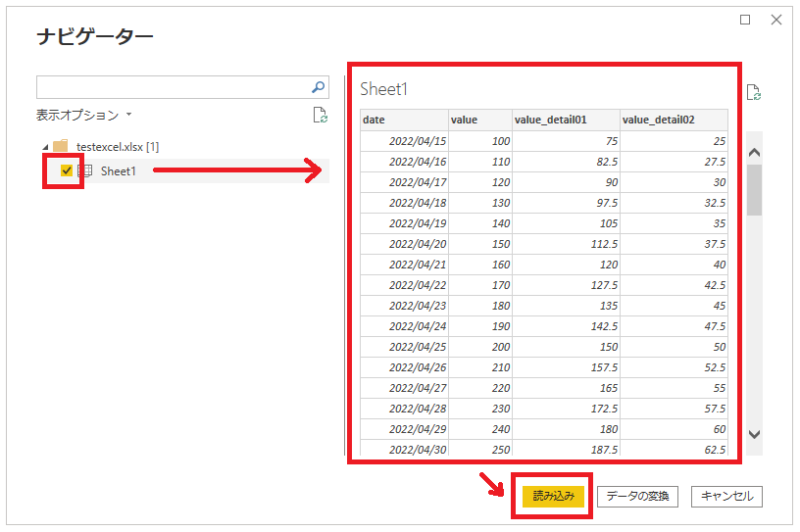Click the value_detail02 cell 62.5
The height and width of the screenshot is (532, 800).
coord(674,449)
